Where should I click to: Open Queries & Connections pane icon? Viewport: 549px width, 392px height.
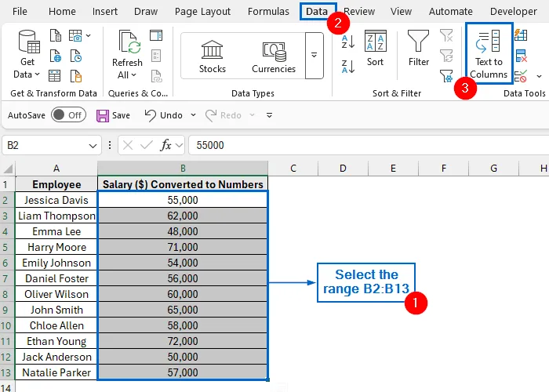pyautogui.click(x=156, y=35)
